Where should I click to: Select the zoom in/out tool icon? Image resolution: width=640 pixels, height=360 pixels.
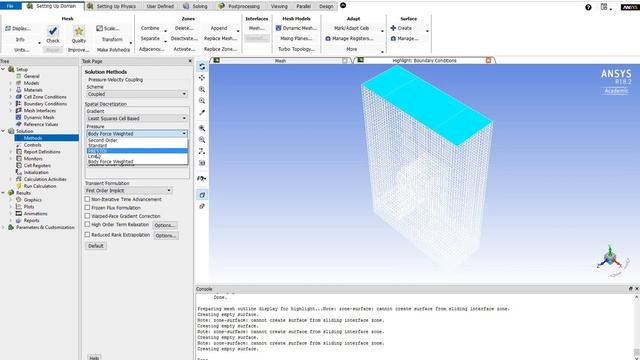click(x=202, y=89)
